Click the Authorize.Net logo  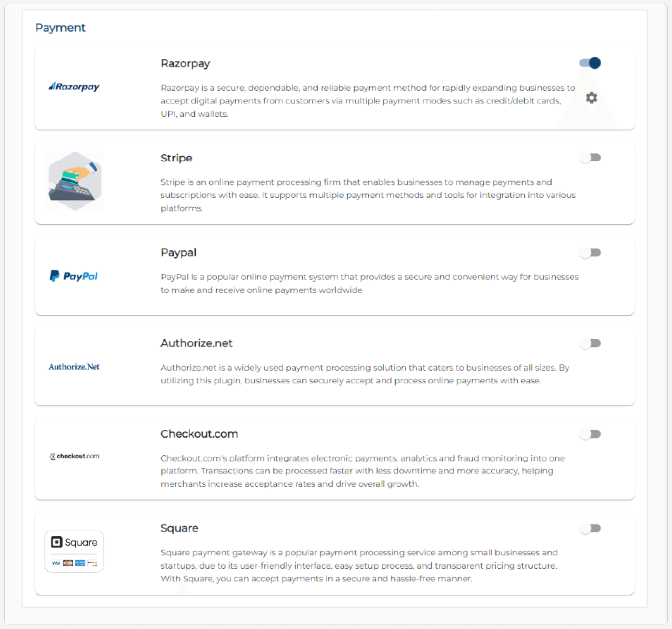coord(74,367)
